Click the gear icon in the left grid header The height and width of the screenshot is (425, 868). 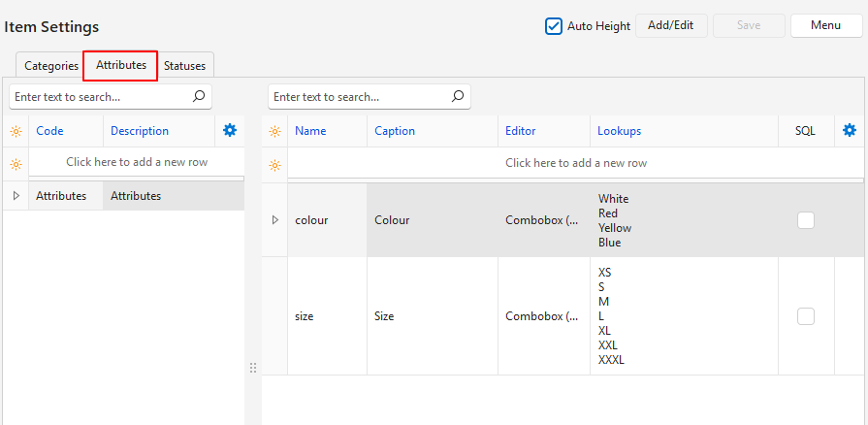pyautogui.click(x=230, y=131)
